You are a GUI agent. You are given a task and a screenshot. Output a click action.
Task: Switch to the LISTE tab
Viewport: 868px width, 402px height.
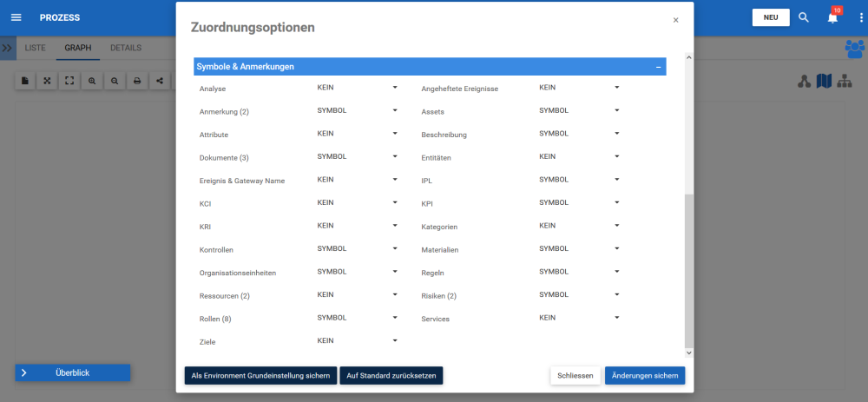pos(36,48)
